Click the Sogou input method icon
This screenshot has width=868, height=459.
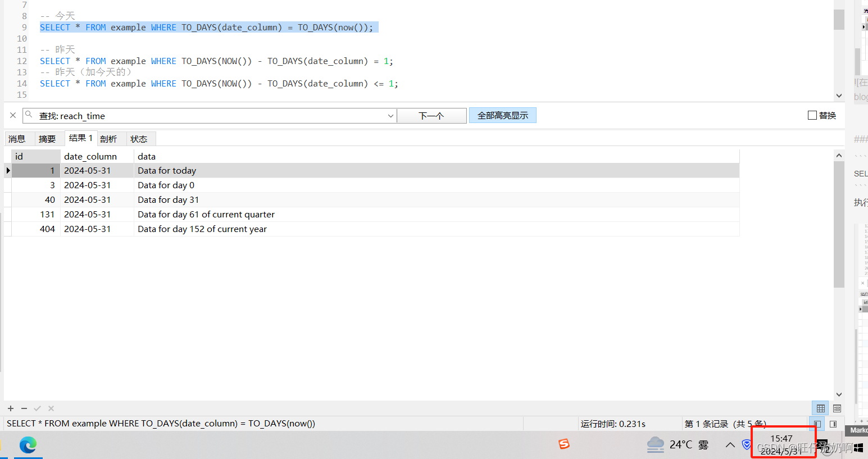(564, 444)
